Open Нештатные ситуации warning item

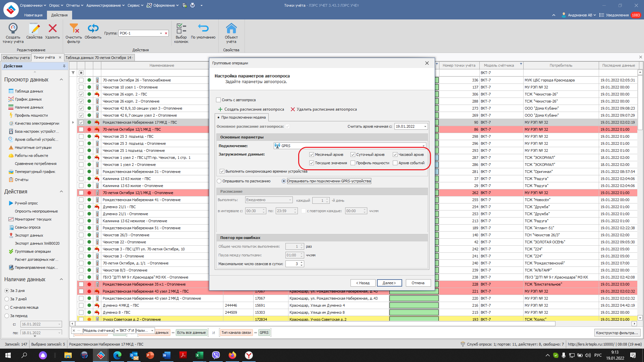33,147
